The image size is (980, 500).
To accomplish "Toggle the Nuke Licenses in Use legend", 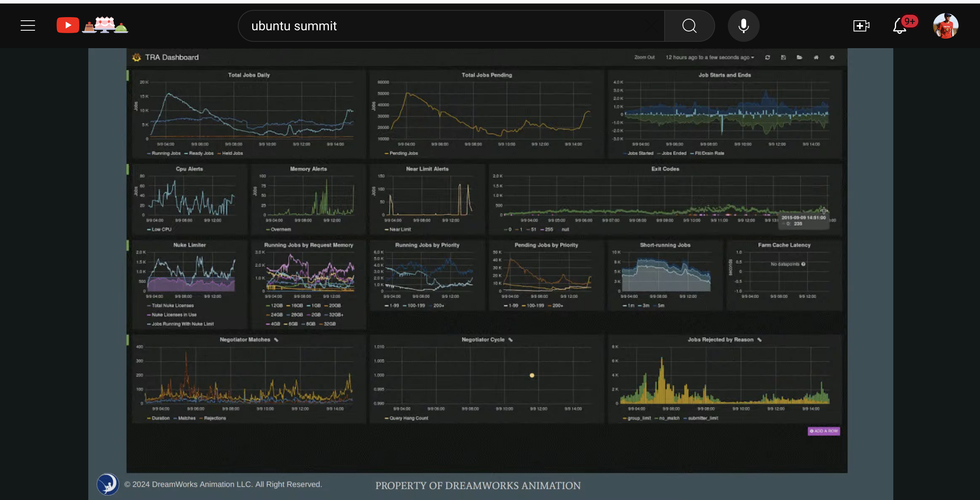I will [x=172, y=314].
